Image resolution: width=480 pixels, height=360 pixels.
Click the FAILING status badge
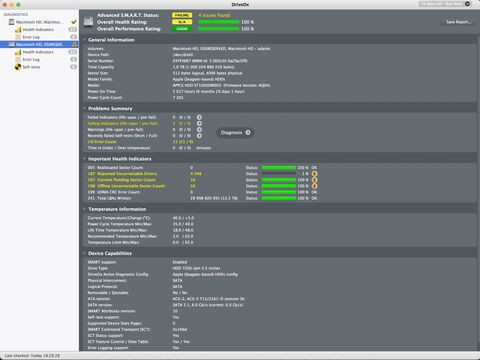pos(182,15)
